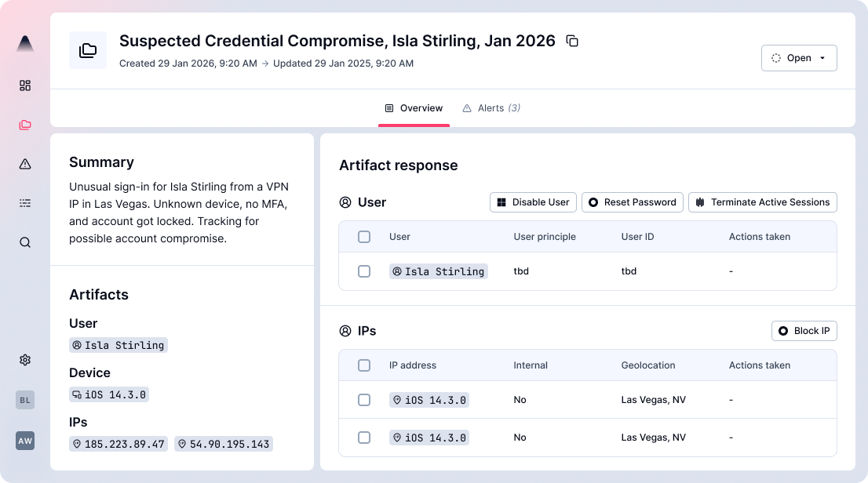The height and width of the screenshot is (483, 868).
Task: Click the Disable User button
Action: (533, 202)
